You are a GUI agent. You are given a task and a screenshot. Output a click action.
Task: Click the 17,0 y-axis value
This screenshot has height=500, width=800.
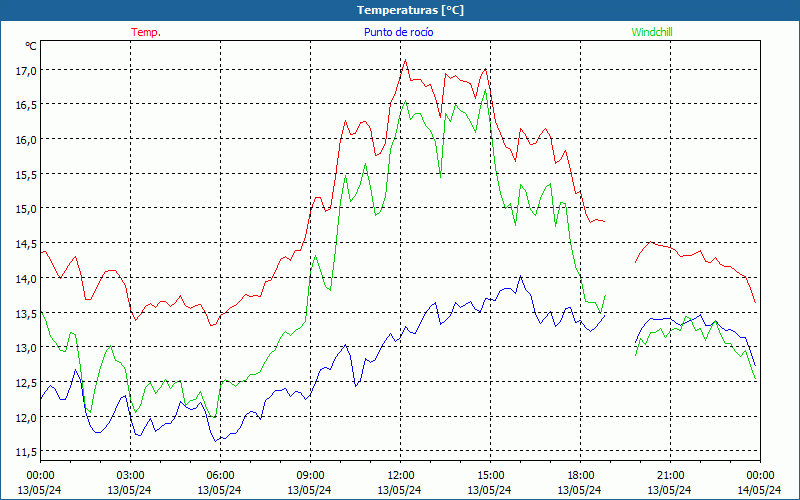point(26,70)
